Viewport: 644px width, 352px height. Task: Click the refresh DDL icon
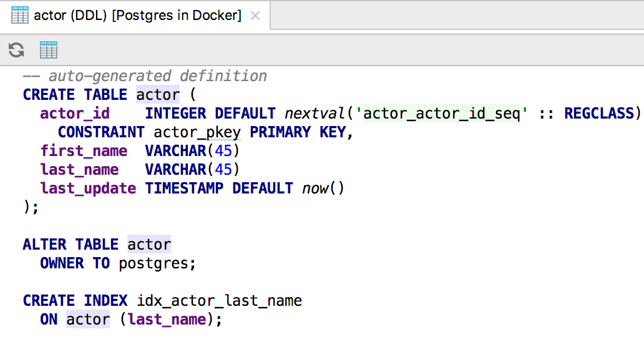tap(16, 50)
